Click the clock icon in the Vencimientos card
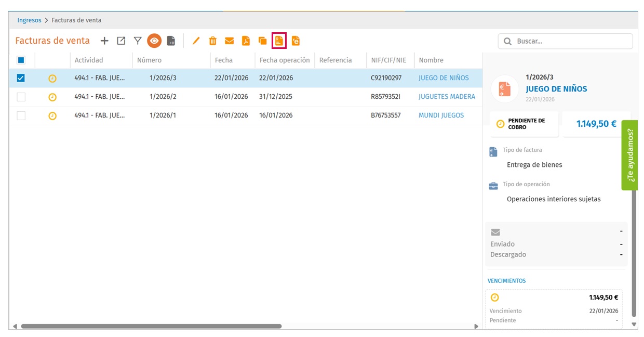The width and height of the screenshot is (644, 337). [494, 297]
